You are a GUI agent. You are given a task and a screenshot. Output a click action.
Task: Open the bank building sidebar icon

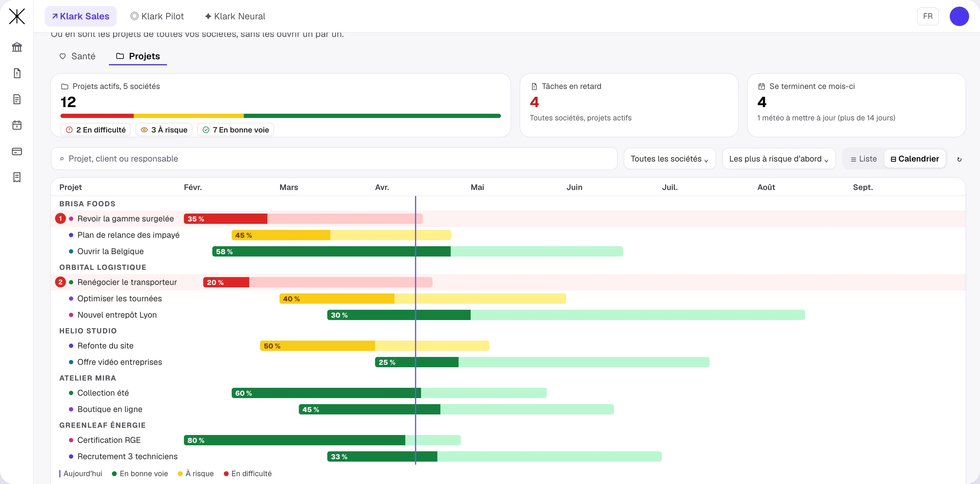point(17,47)
